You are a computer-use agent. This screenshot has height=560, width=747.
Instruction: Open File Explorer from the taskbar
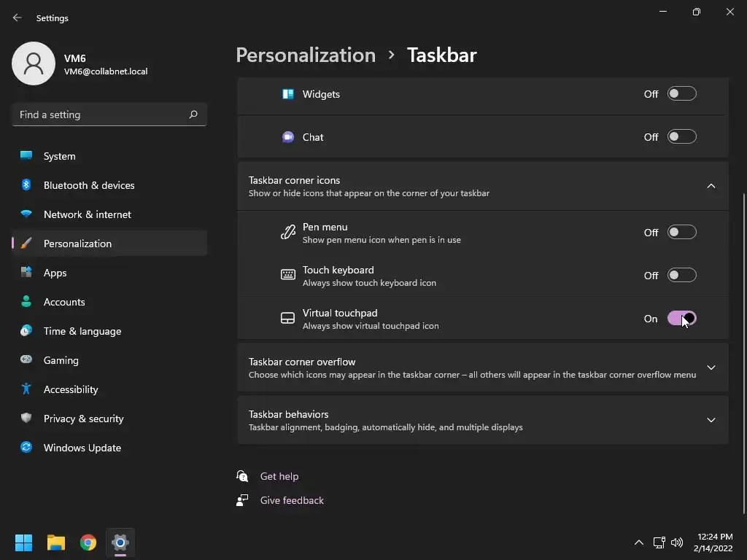point(56,542)
